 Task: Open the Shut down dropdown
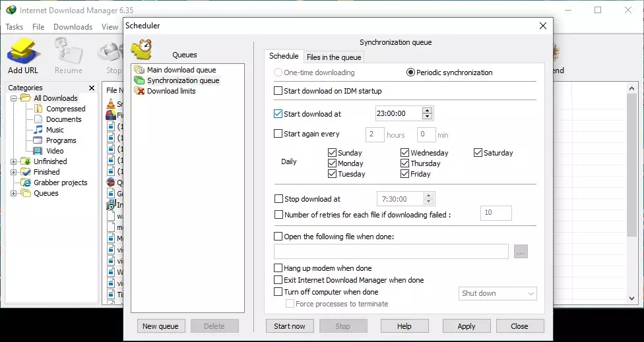coord(498,293)
